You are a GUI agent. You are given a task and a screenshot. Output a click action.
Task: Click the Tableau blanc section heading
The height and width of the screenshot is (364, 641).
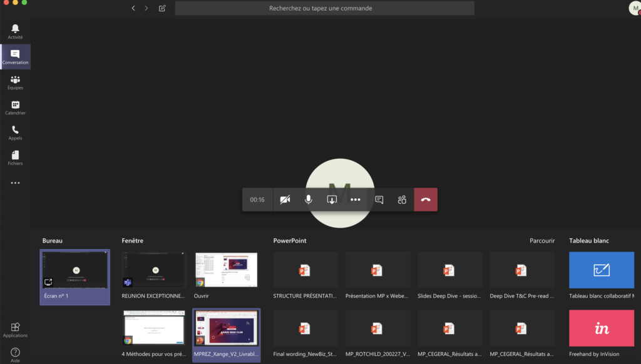(589, 241)
